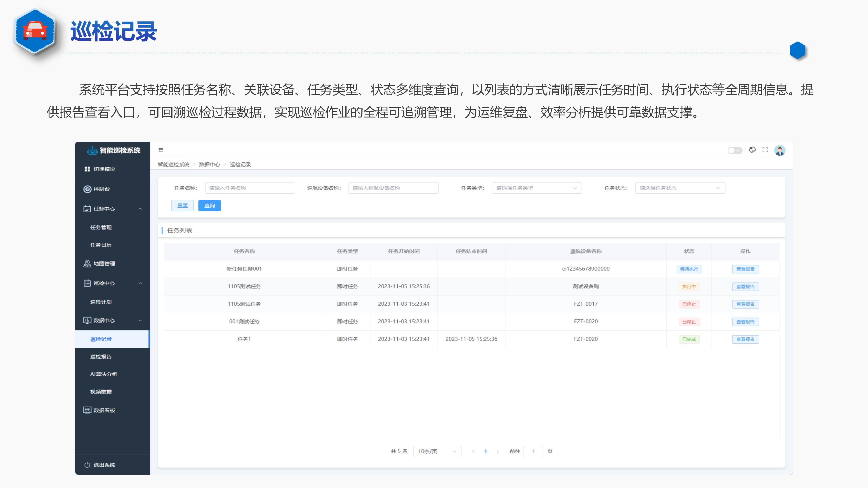
Task: Click the 切换模块 grid icon
Action: [87, 169]
